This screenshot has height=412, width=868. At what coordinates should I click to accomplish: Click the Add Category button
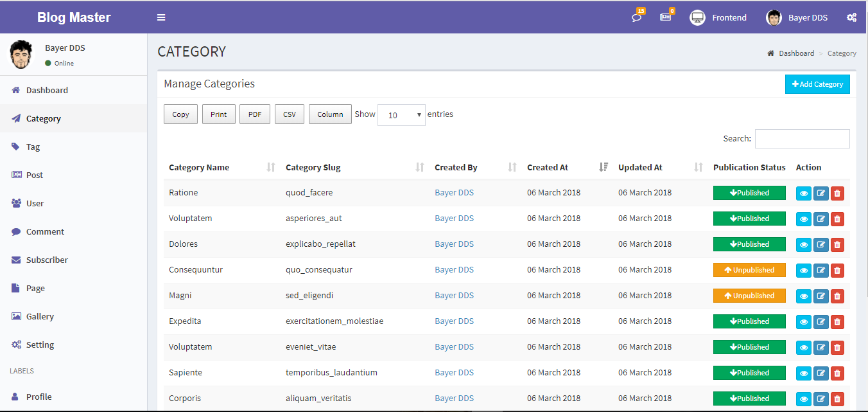(817, 84)
